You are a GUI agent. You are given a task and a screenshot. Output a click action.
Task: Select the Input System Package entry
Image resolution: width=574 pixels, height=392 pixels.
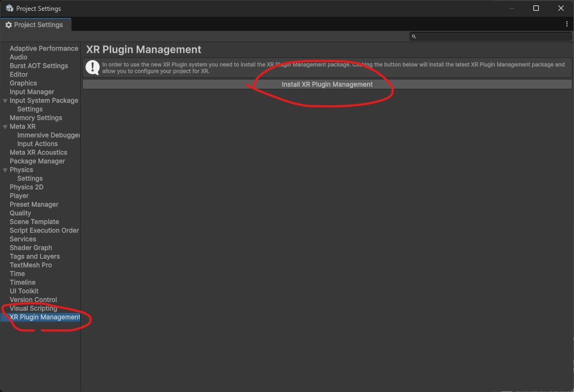coord(44,100)
